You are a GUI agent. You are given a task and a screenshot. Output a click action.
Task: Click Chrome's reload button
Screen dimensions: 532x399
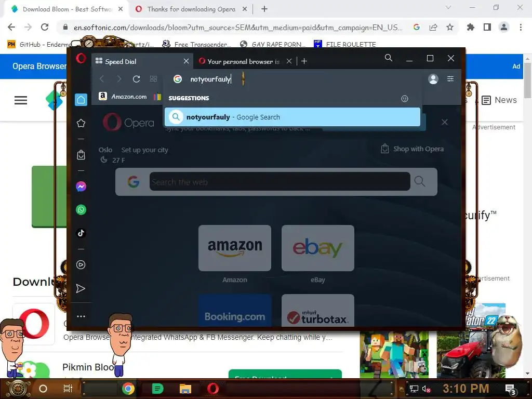coord(45,27)
